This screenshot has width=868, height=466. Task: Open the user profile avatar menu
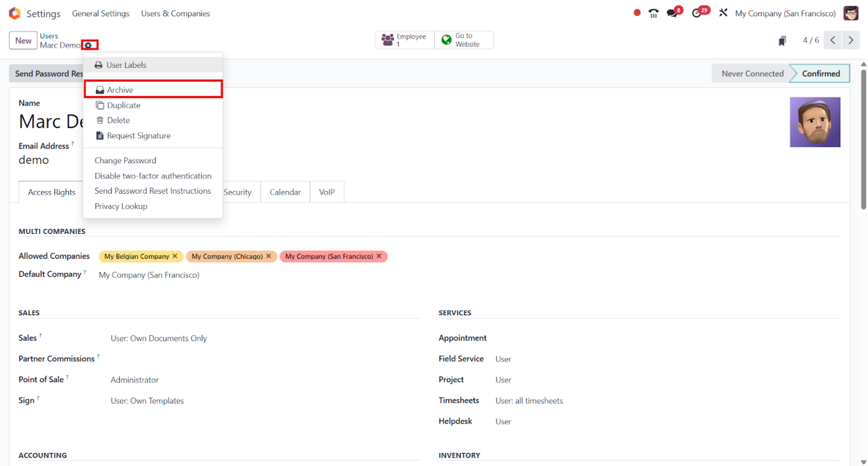point(850,13)
